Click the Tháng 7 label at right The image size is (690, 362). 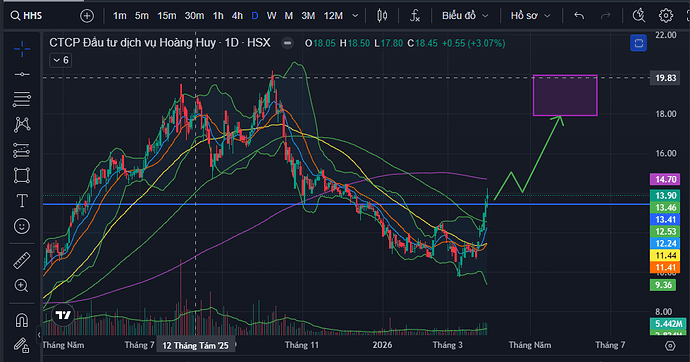point(609,345)
